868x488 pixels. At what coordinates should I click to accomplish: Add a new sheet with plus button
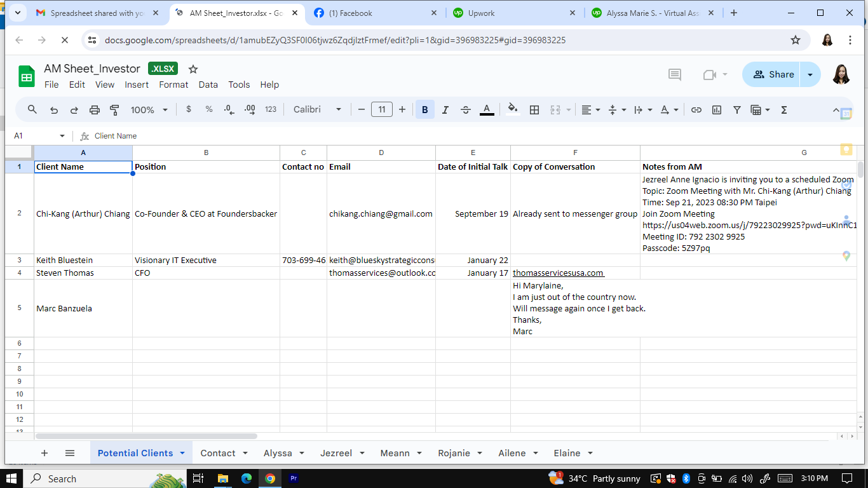[x=44, y=453]
